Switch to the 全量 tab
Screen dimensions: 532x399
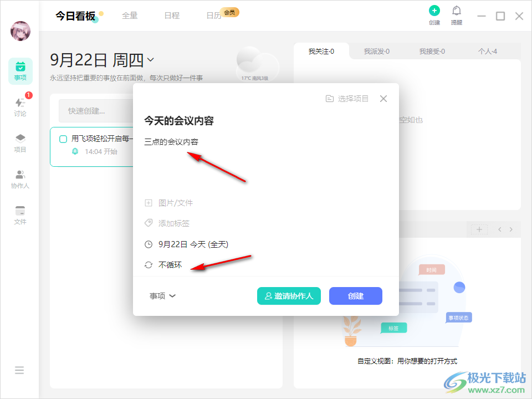[130, 16]
